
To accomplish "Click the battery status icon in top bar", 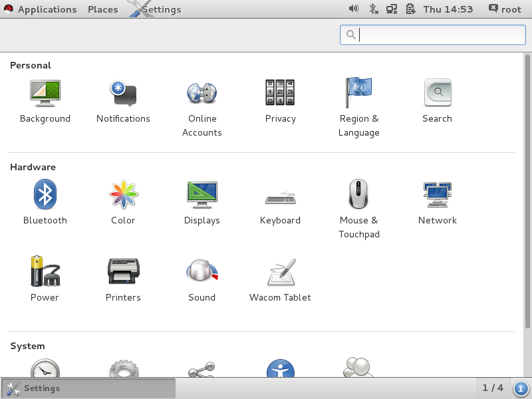I will point(410,9).
